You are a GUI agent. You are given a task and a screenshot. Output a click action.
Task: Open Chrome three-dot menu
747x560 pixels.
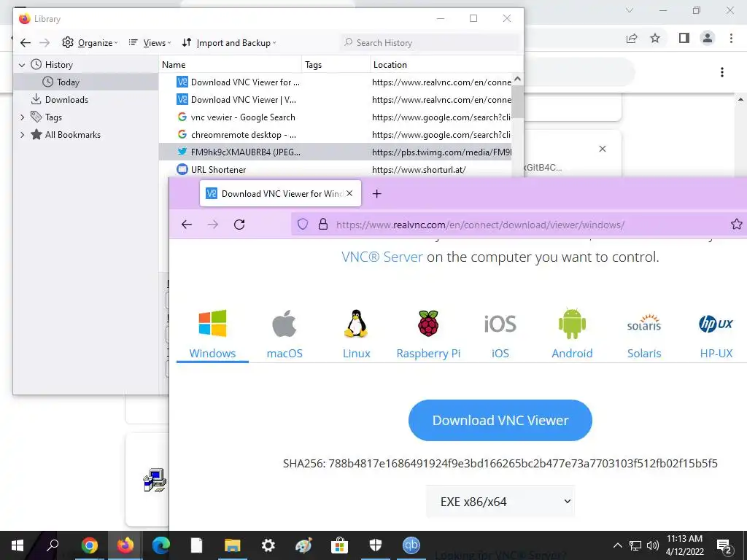tap(731, 38)
